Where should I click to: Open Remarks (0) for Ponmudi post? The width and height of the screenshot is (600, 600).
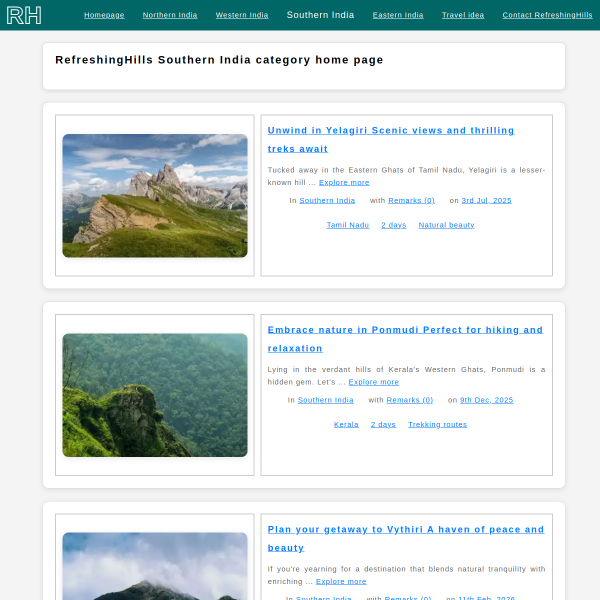[x=410, y=400]
